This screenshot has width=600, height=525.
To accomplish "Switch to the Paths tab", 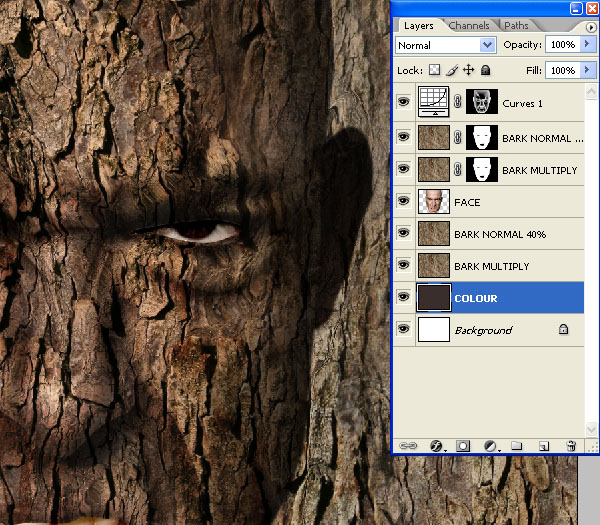I will (x=516, y=25).
